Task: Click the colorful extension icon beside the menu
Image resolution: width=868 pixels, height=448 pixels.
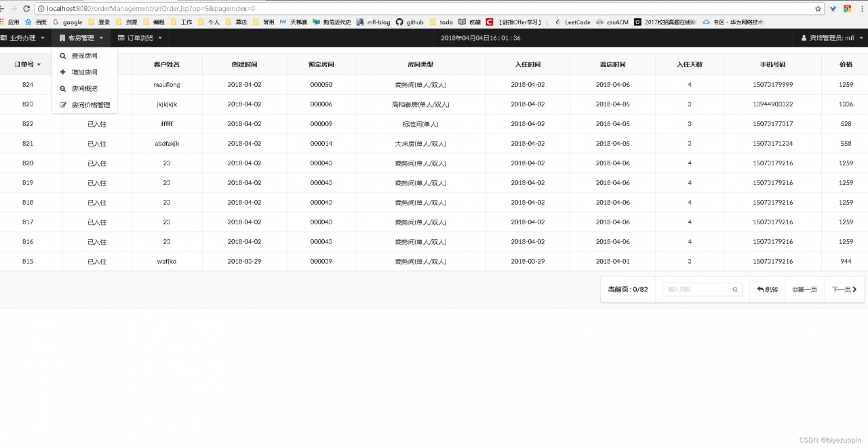Action: click(847, 9)
